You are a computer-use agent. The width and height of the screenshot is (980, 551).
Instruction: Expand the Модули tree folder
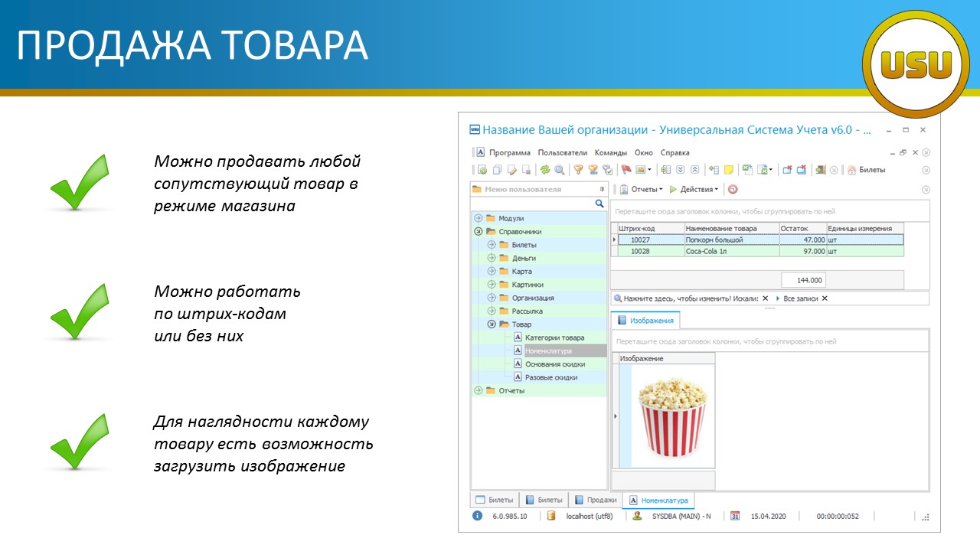(479, 218)
